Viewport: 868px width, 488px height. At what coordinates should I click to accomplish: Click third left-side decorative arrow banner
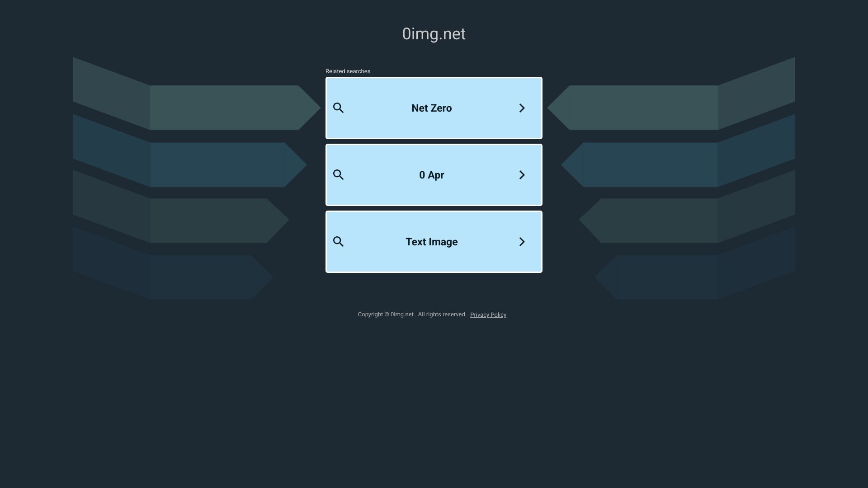click(208, 221)
